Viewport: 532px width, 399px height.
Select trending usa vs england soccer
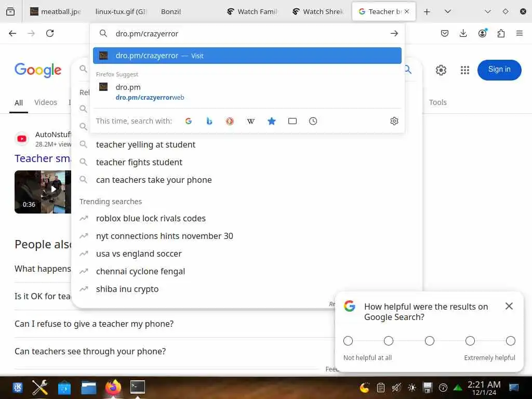click(139, 254)
